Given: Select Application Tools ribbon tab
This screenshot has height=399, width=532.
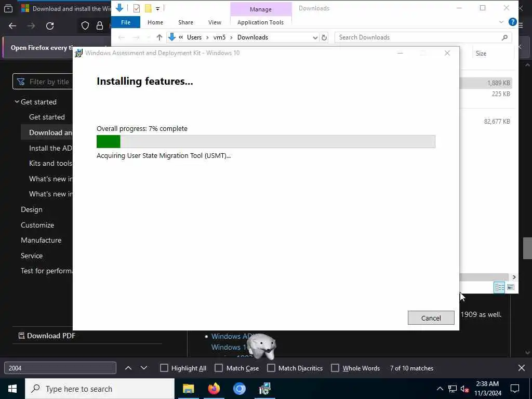Looking at the screenshot, I should (261, 22).
